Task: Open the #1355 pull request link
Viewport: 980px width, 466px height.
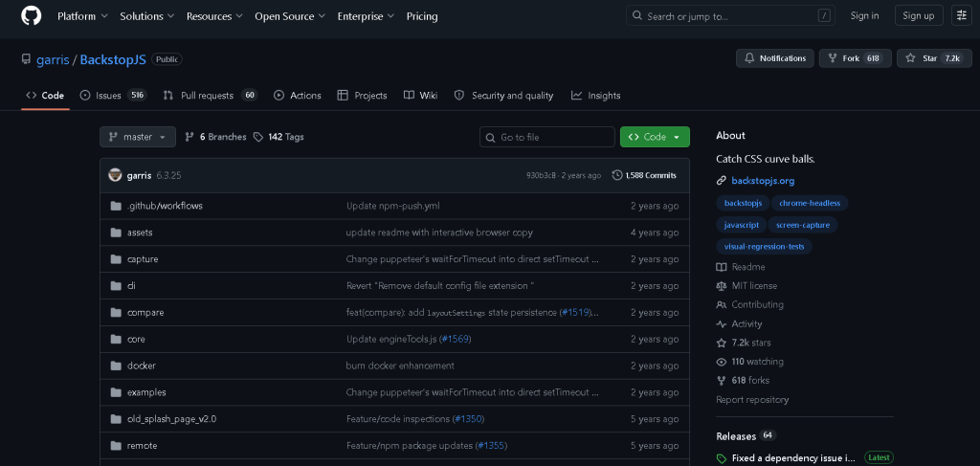Action: click(x=491, y=445)
